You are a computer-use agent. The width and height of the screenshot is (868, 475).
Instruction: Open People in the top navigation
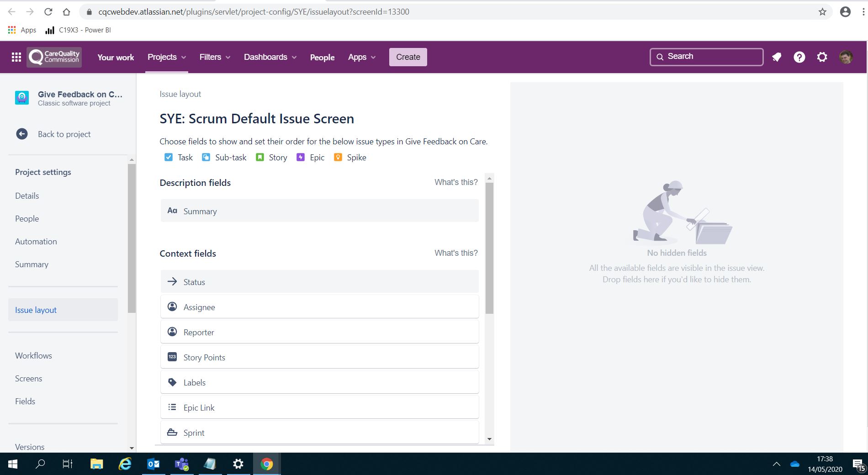(322, 57)
